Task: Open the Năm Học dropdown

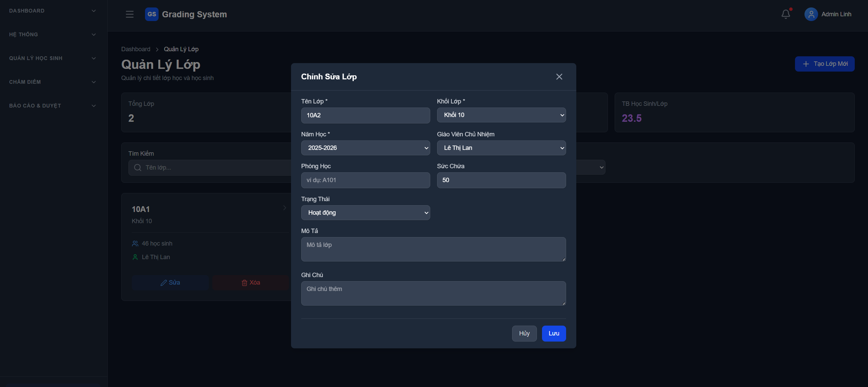Action: point(365,148)
